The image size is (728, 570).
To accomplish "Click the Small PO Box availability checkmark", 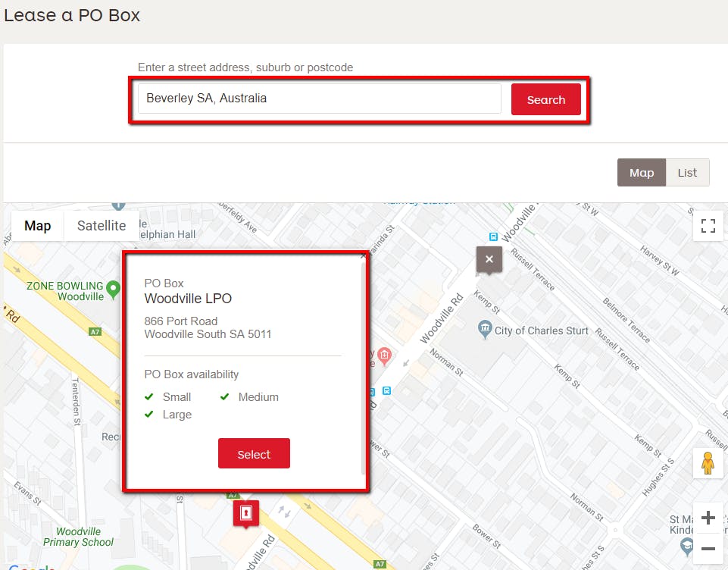I will coord(149,396).
